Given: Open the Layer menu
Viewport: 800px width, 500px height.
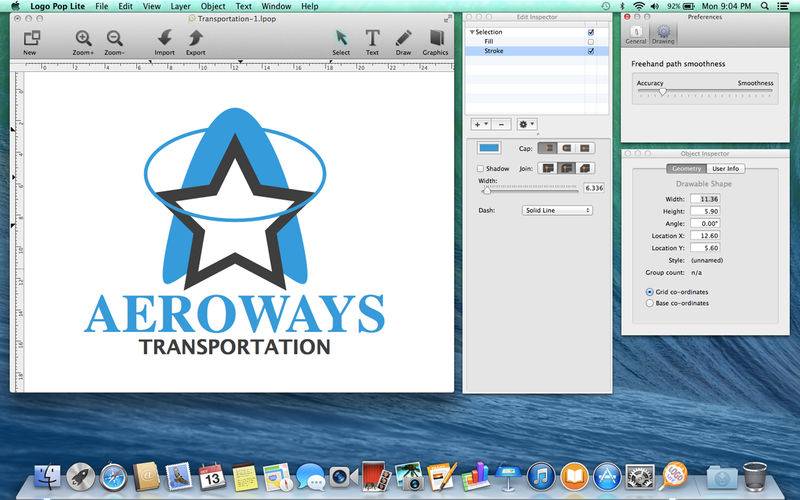Looking at the screenshot, I should (x=180, y=6).
